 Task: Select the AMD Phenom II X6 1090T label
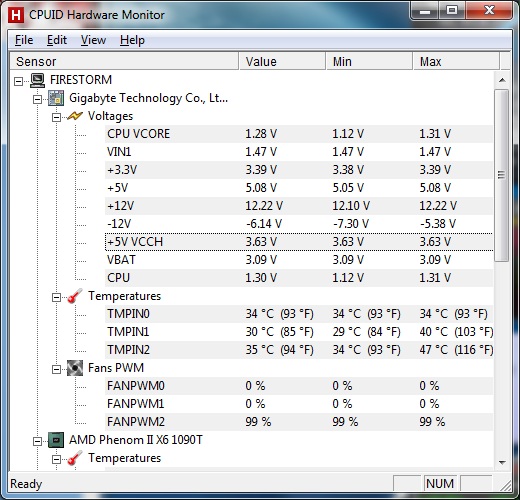136,440
